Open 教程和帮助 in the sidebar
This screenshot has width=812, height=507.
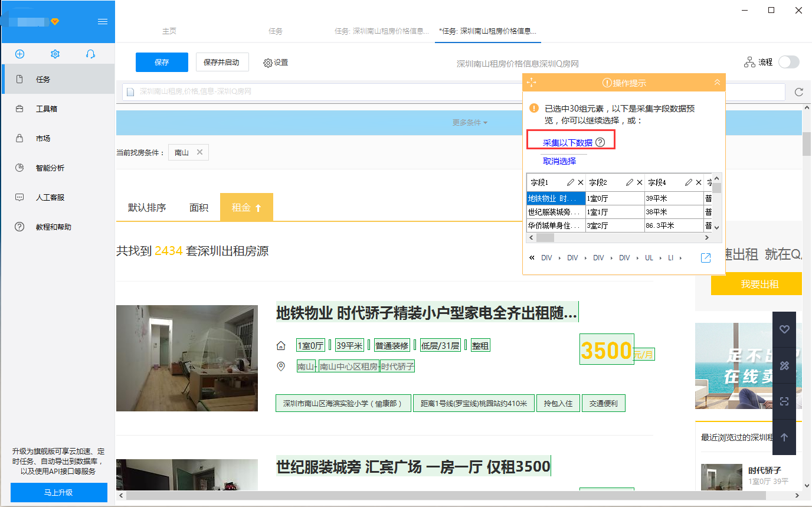pos(58,227)
